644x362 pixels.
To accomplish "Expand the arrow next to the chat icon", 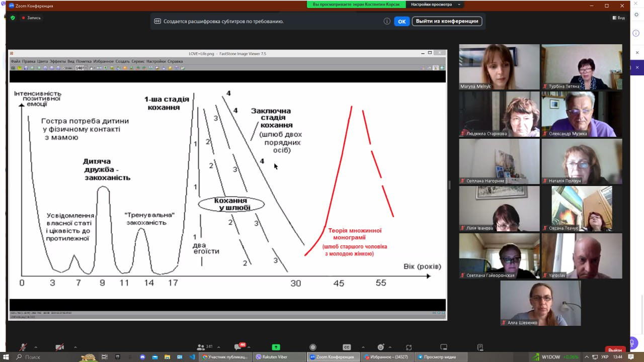I will click(x=249, y=347).
